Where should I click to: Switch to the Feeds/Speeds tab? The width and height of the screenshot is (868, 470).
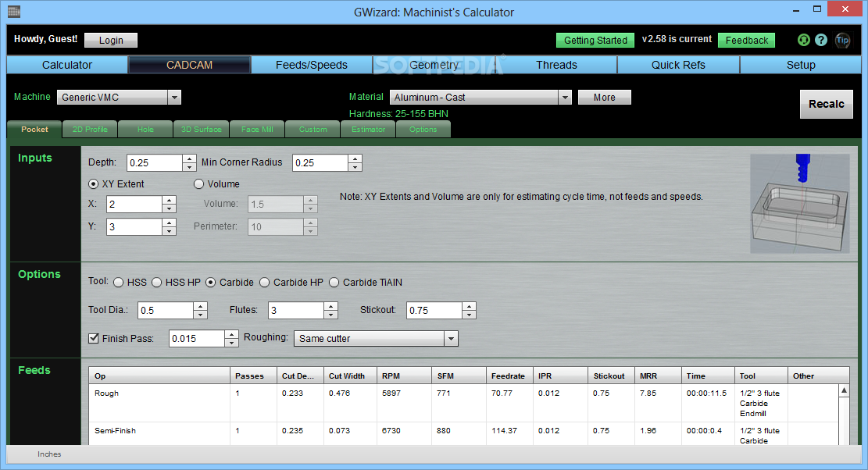pyautogui.click(x=312, y=65)
